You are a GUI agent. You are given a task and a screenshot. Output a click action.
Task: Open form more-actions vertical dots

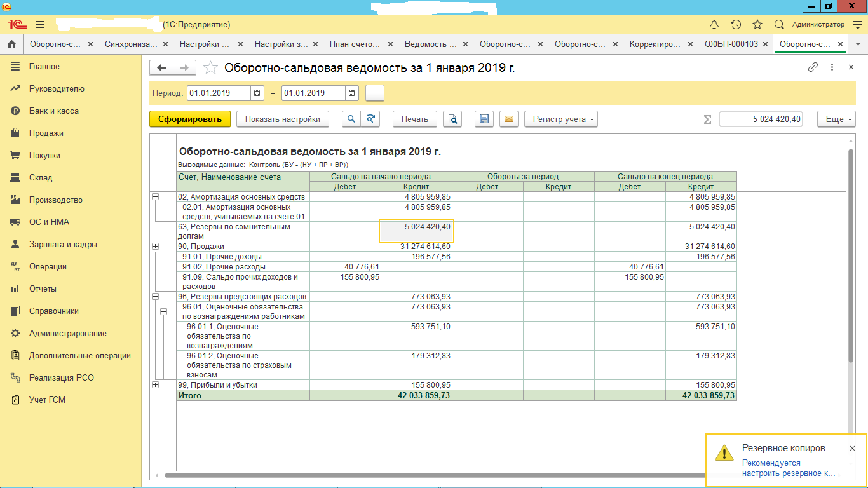click(832, 67)
